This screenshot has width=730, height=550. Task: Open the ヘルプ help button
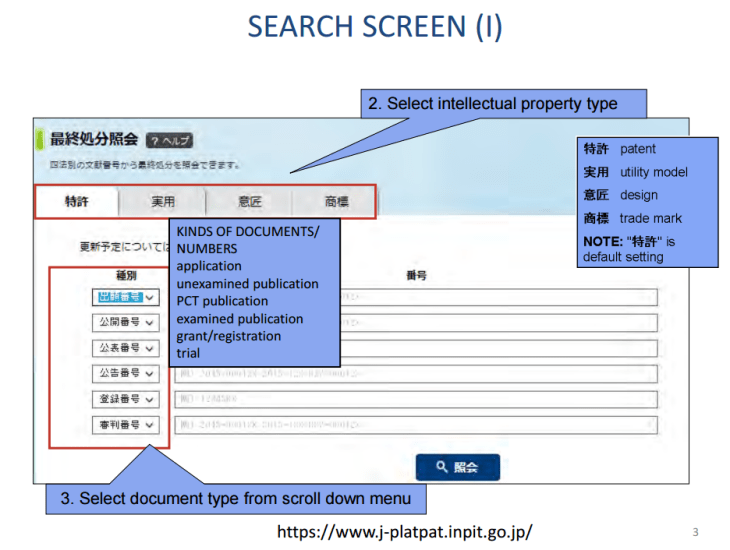[169, 141]
